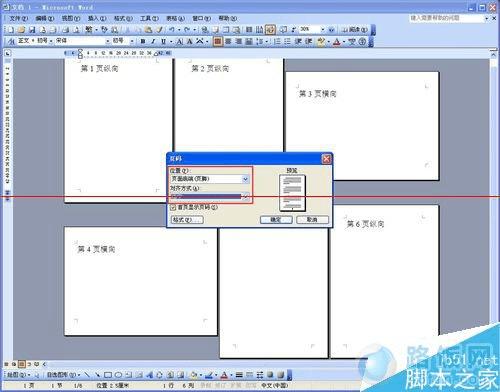Click the bulleted list icon

[287, 41]
